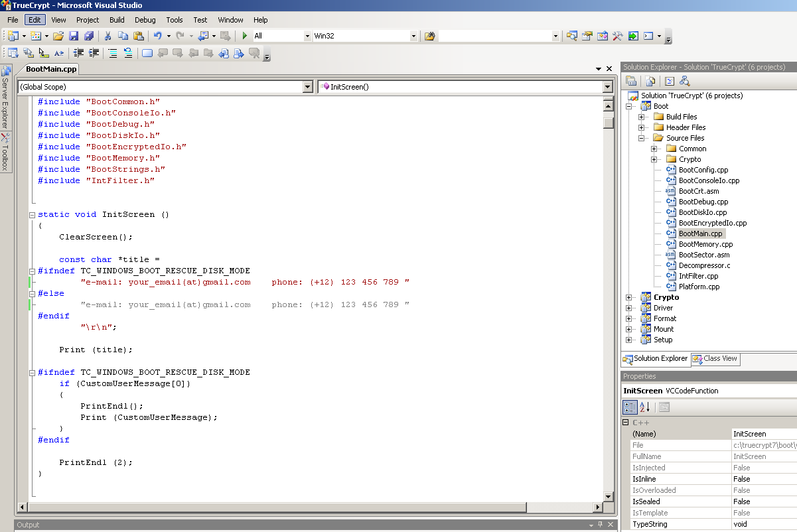
Task: Open the InitScreen() members dropdown
Action: point(607,87)
